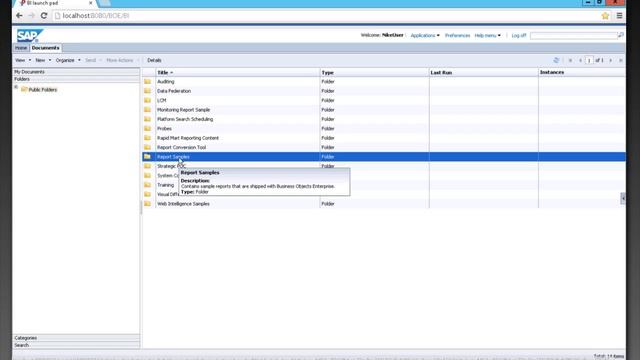Image resolution: width=640 pixels, height=360 pixels.
Task: Go to previous page arrow
Action: (x=580, y=60)
